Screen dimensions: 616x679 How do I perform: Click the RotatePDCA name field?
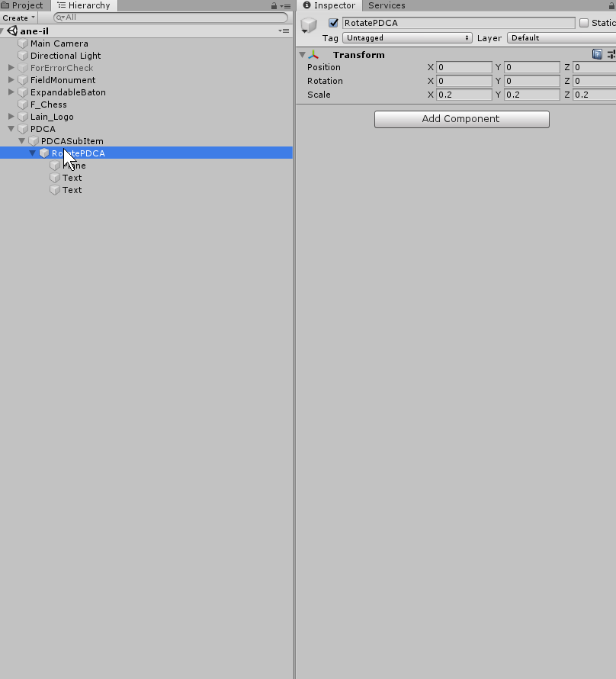(459, 23)
